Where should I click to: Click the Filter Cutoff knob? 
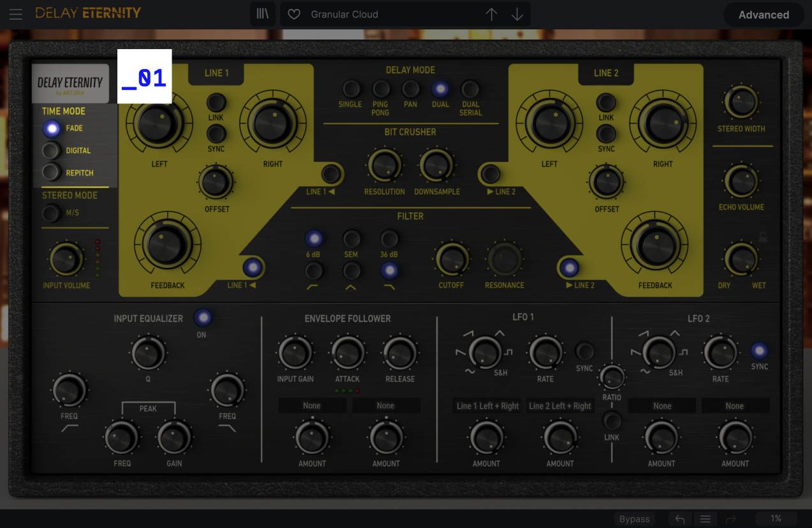(451, 260)
